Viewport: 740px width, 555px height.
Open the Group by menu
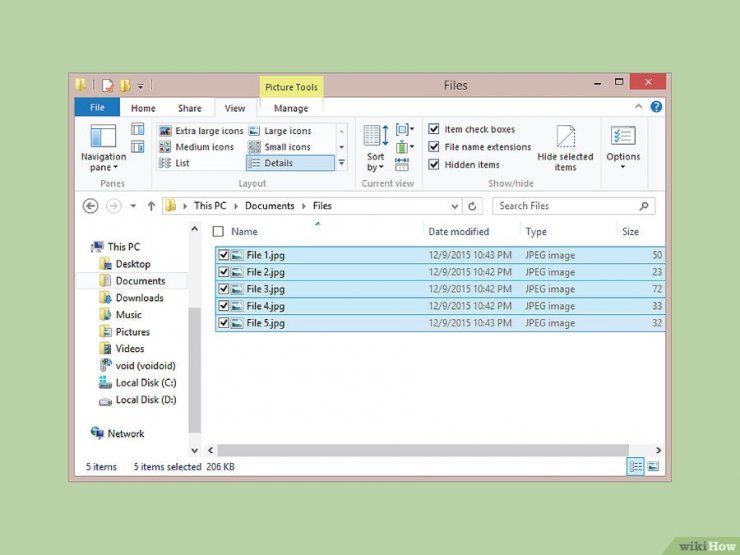click(x=404, y=129)
